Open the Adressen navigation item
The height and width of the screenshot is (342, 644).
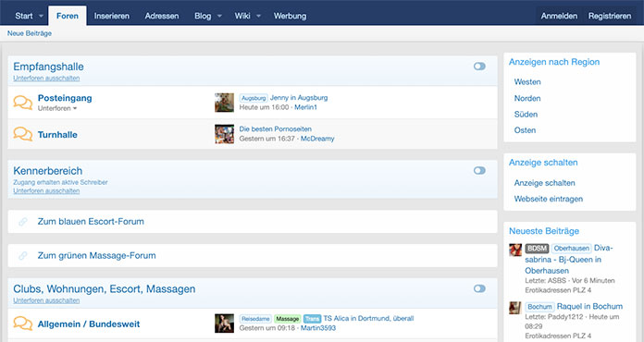162,16
